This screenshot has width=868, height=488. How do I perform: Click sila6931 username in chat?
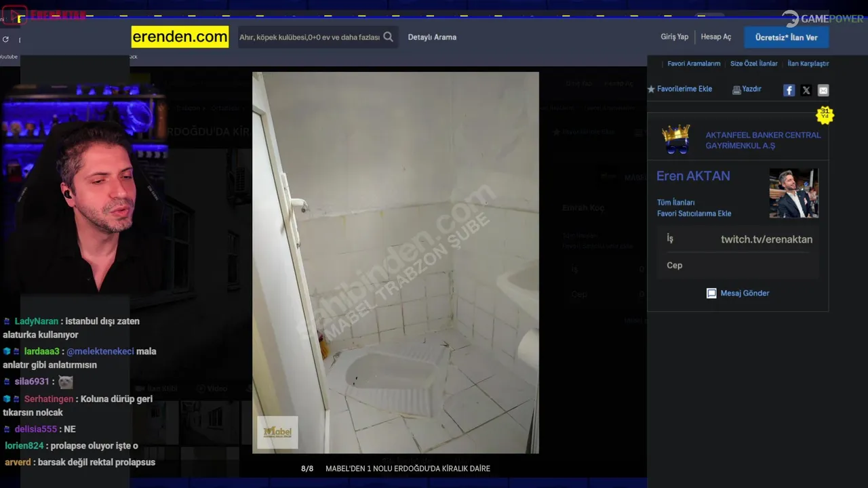pyautogui.click(x=32, y=382)
